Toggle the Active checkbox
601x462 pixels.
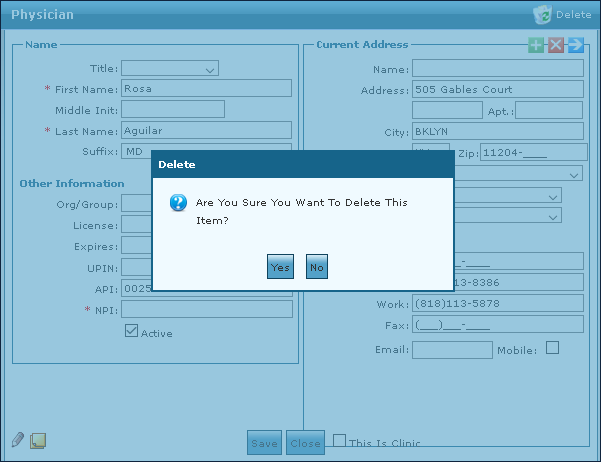click(x=131, y=331)
